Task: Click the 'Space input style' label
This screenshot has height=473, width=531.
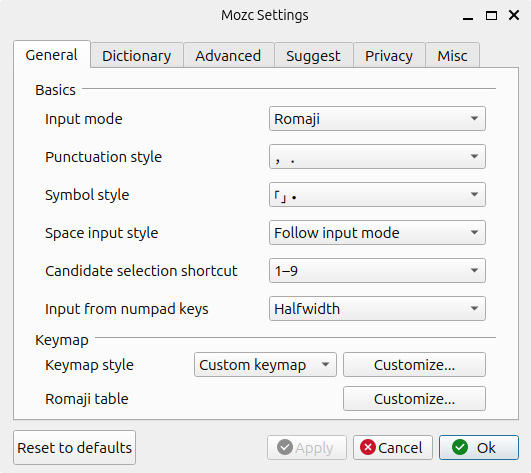Action: pyautogui.click(x=102, y=233)
